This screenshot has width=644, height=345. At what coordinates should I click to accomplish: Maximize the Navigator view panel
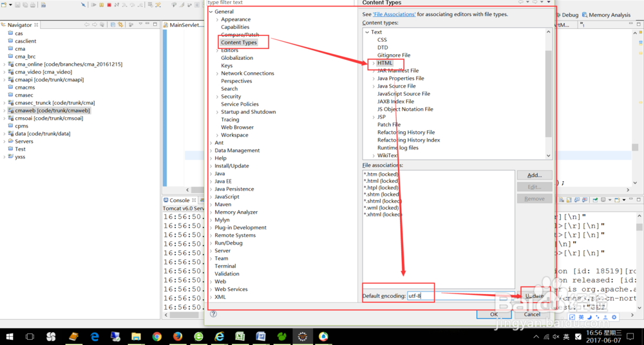(155, 24)
